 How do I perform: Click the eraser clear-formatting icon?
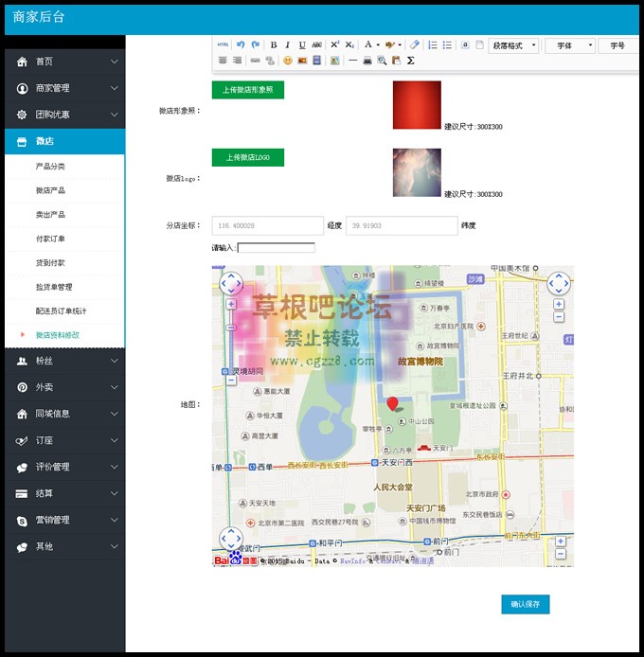point(415,44)
